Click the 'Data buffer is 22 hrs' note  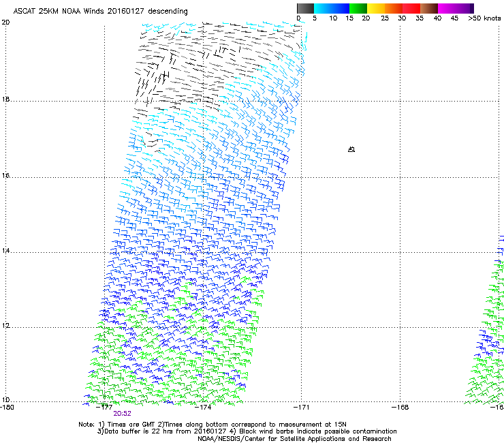[x=247, y=431]
